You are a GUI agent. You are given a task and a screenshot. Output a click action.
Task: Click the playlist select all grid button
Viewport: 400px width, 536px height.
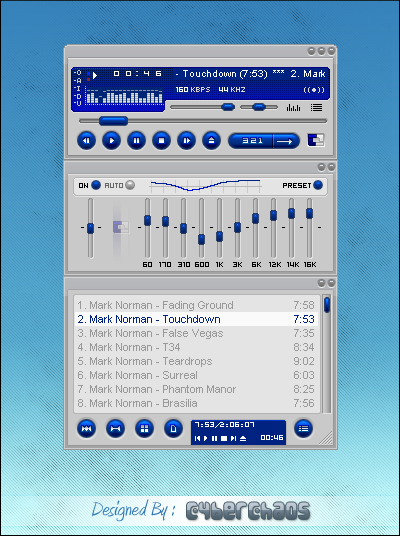[x=144, y=428]
